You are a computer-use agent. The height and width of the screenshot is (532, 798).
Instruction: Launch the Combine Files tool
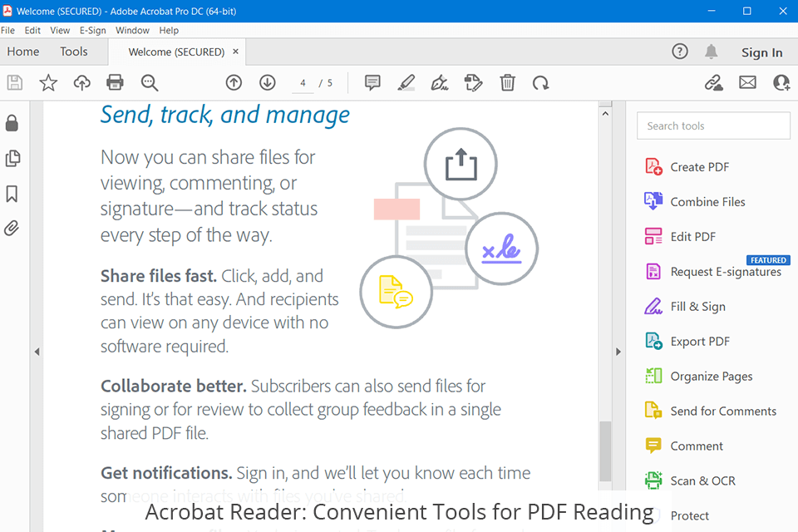point(695,202)
